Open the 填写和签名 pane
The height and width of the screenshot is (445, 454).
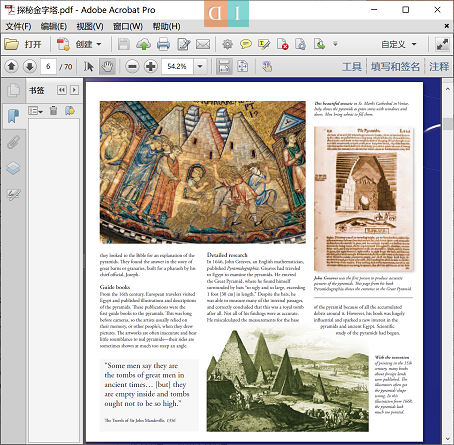point(395,67)
